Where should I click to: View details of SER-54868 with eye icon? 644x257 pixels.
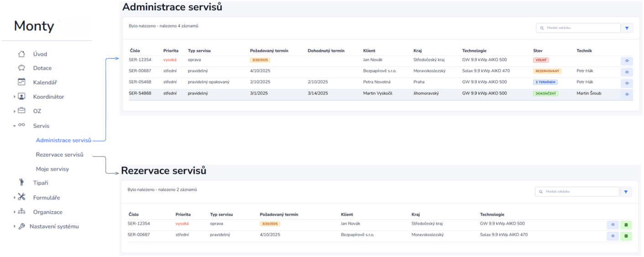[627, 94]
